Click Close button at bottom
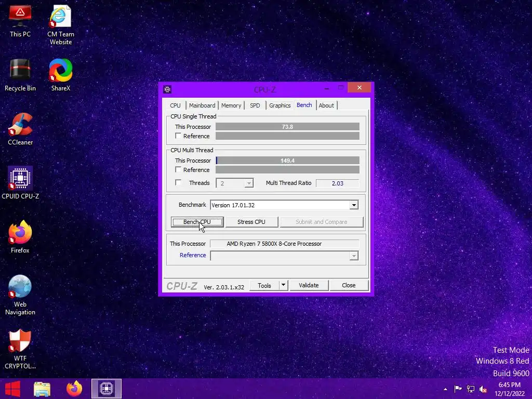The height and width of the screenshot is (399, 532). tap(349, 285)
